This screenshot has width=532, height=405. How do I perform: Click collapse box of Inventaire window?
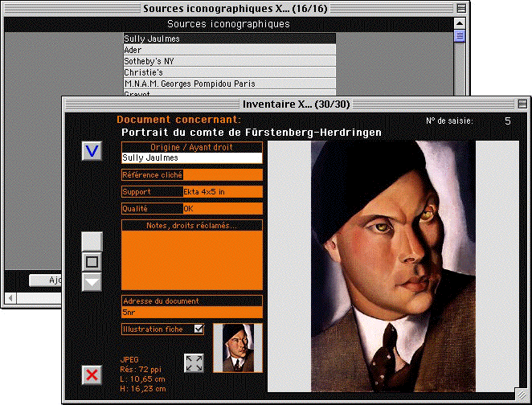(x=522, y=104)
